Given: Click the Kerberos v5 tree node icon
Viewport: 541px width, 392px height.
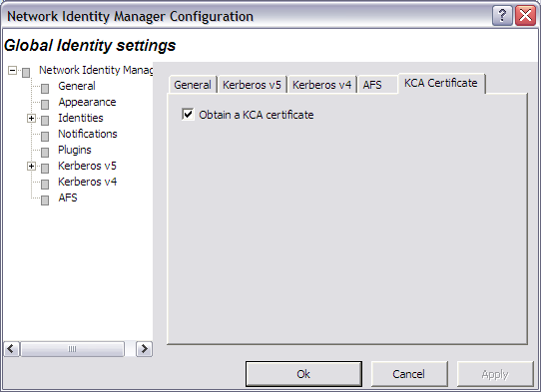Looking at the screenshot, I should [x=45, y=169].
